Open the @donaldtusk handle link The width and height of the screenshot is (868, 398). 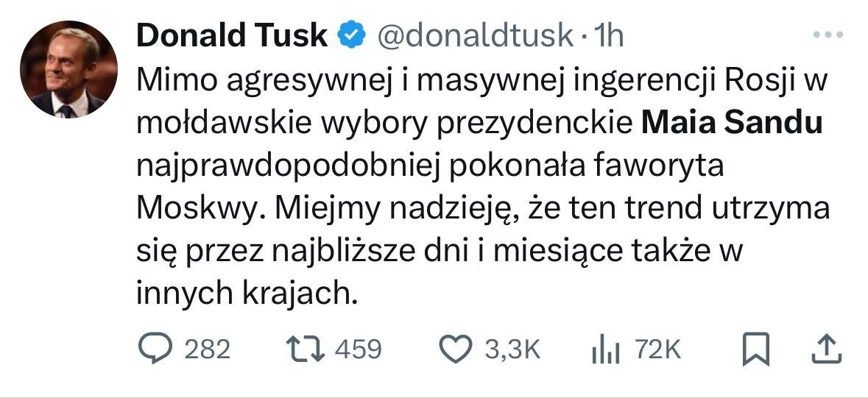(x=475, y=35)
